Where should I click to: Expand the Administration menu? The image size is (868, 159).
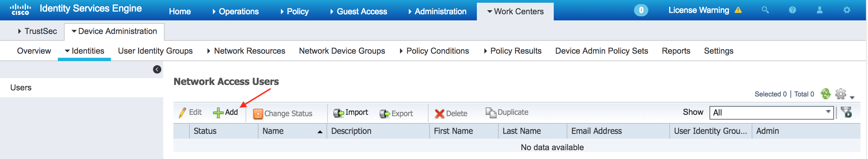pyautogui.click(x=437, y=12)
